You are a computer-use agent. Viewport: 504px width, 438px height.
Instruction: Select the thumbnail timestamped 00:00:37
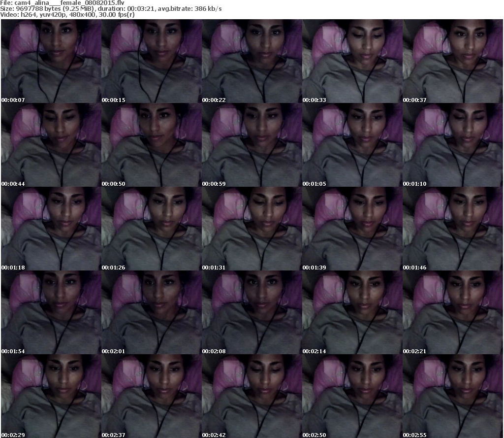click(x=453, y=61)
